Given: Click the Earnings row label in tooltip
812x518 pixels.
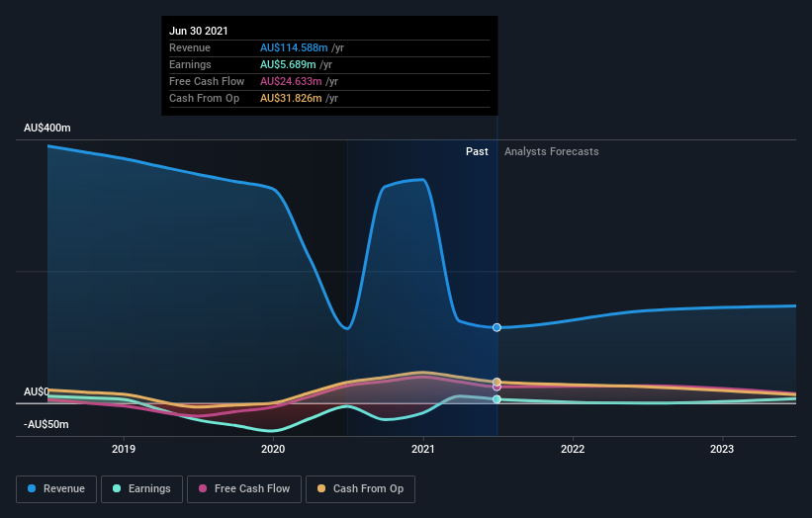Looking at the screenshot, I should click(190, 64).
